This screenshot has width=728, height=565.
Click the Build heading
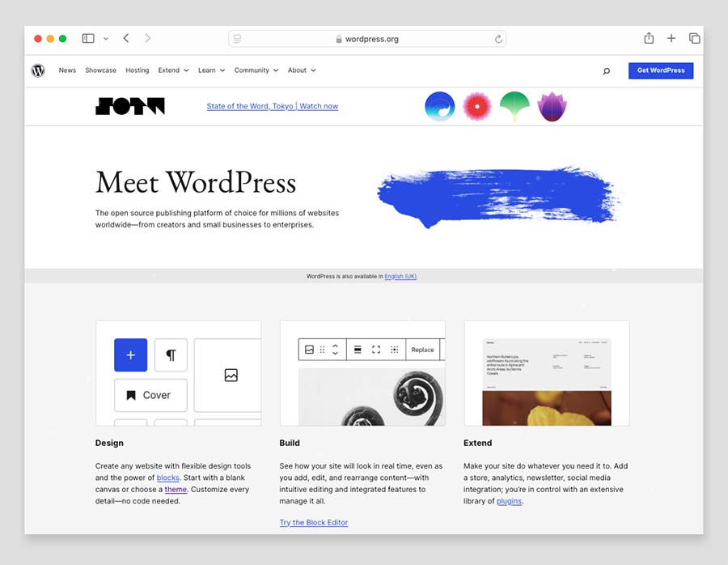(x=290, y=443)
